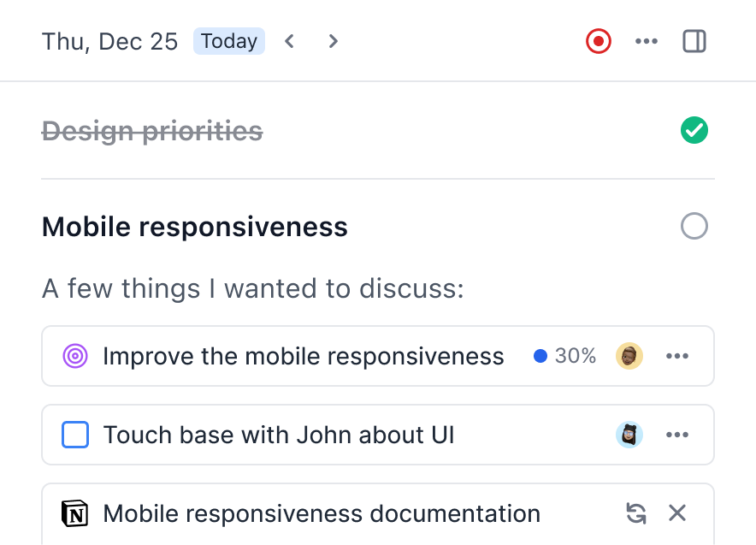
Task: Open more options for Improve mobile responsiveness
Action: point(677,356)
